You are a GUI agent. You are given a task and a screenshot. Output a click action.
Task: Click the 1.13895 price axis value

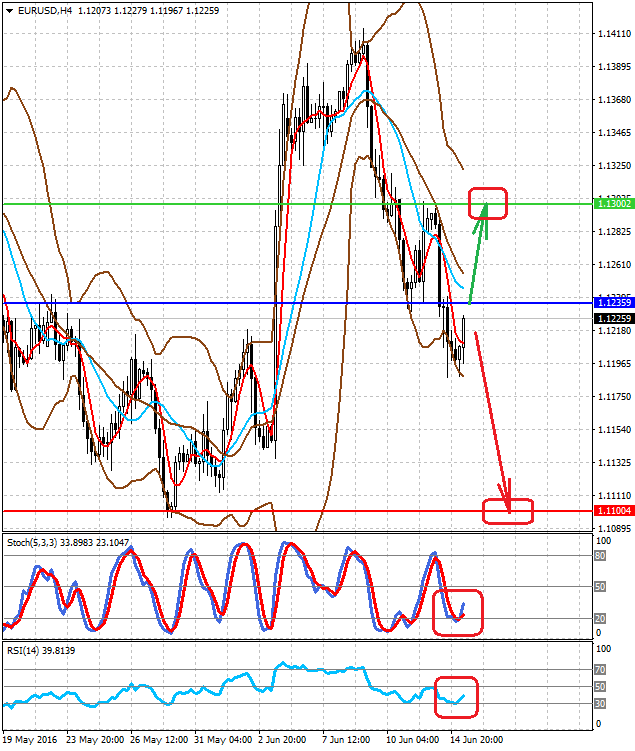pyautogui.click(x=614, y=67)
